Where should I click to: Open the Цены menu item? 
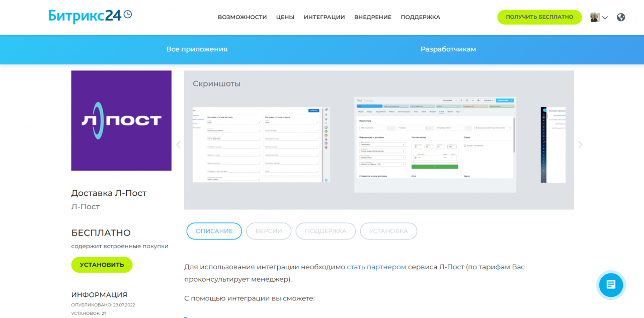[285, 17]
